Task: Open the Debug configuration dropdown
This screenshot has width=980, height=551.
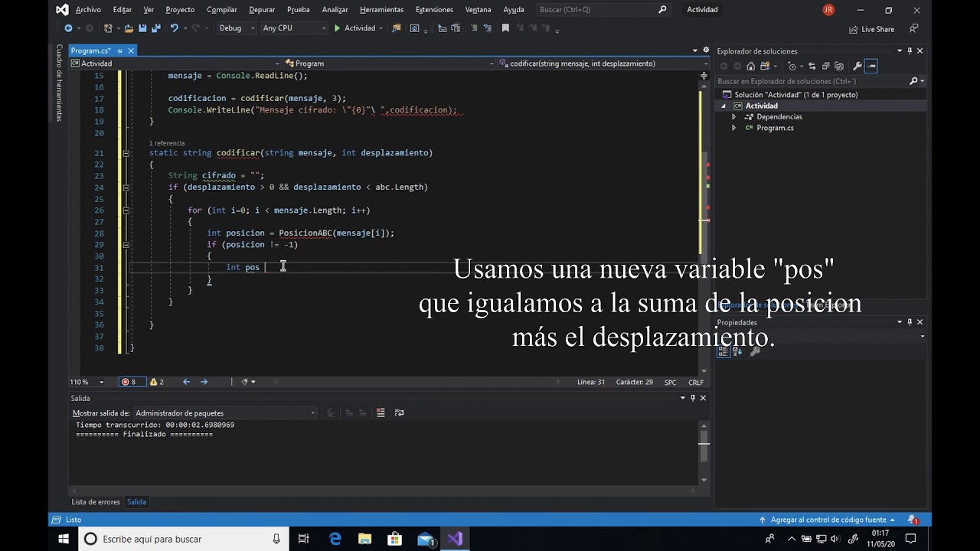Action: [237, 28]
